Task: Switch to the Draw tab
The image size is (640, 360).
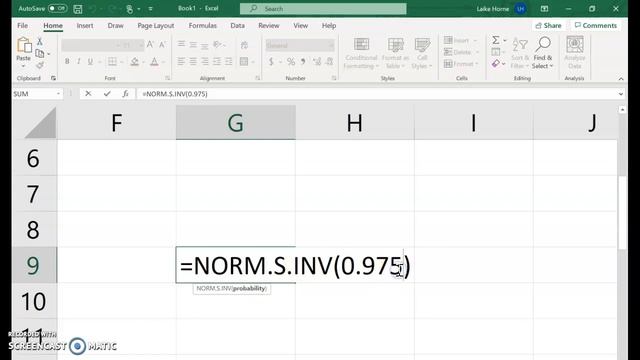Action: (116, 26)
